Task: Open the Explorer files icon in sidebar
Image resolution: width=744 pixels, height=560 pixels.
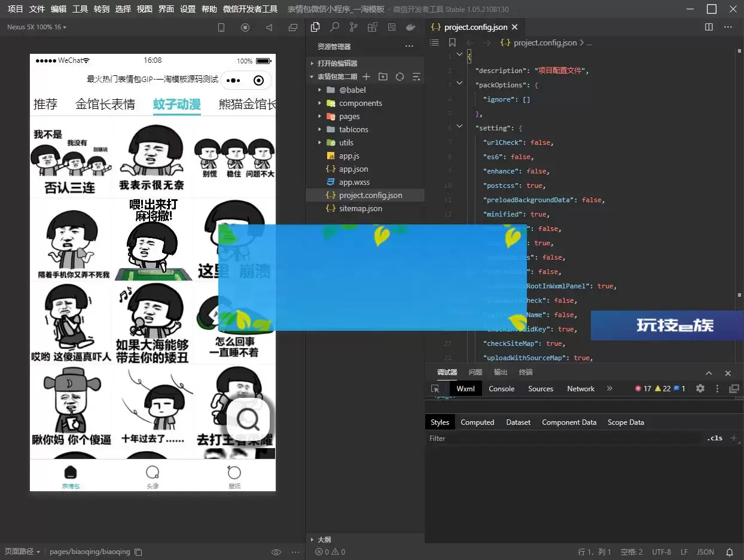Action: [316, 27]
